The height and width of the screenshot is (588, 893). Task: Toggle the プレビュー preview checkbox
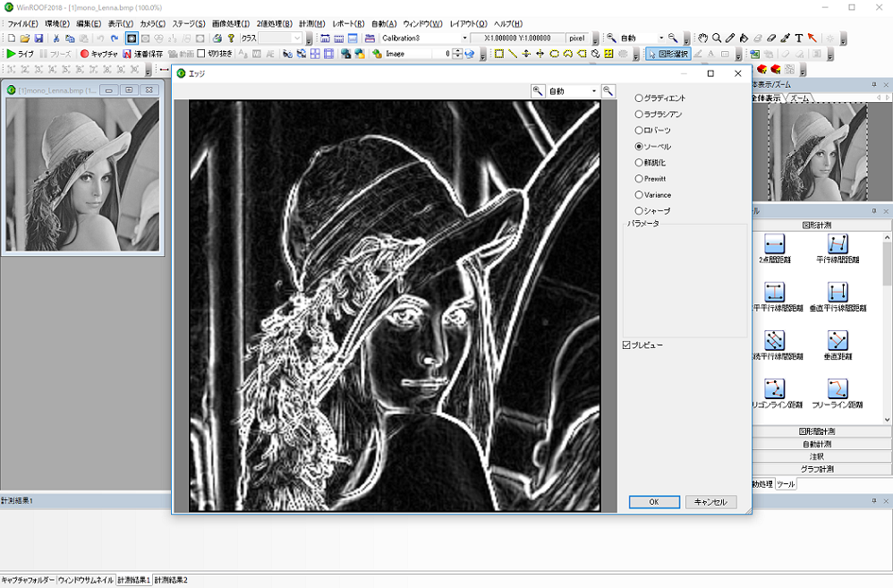point(643,345)
